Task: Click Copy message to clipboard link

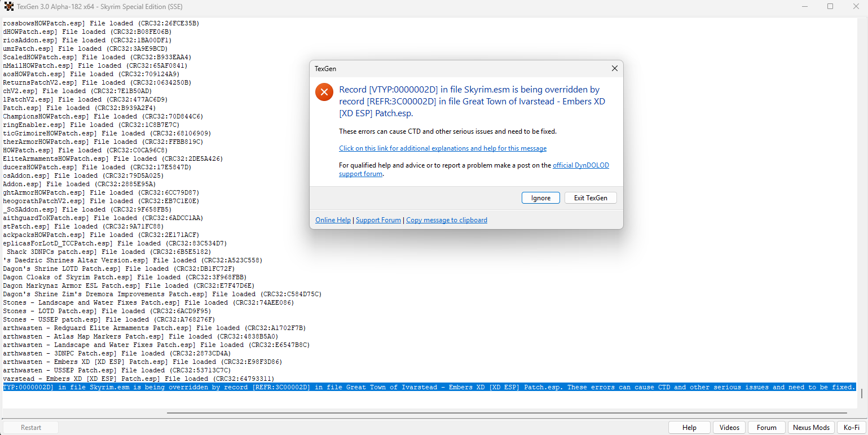Action: tap(447, 220)
